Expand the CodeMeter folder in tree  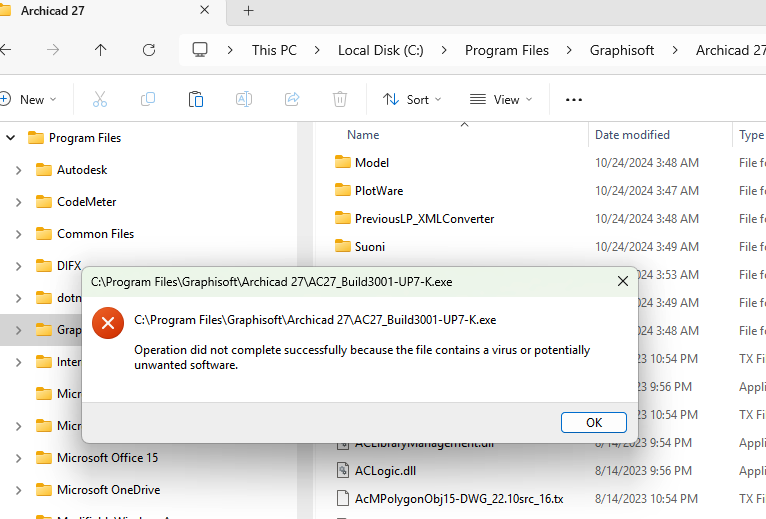click(x=19, y=202)
